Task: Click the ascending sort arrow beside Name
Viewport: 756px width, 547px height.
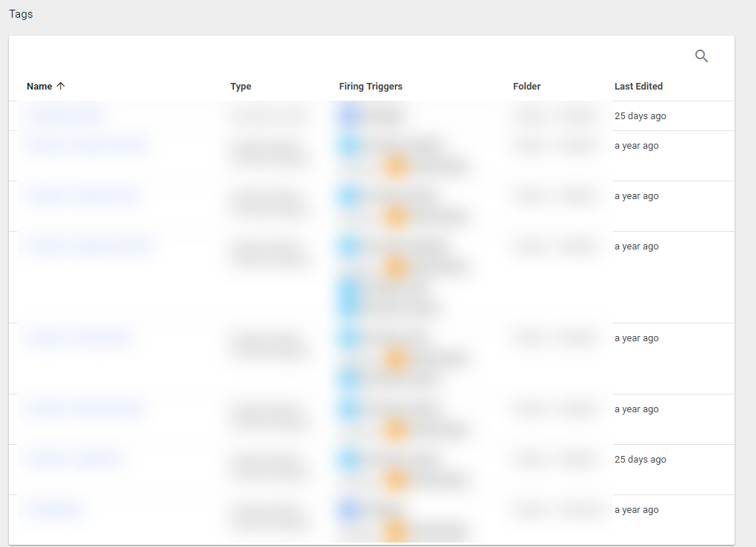Action: point(61,87)
